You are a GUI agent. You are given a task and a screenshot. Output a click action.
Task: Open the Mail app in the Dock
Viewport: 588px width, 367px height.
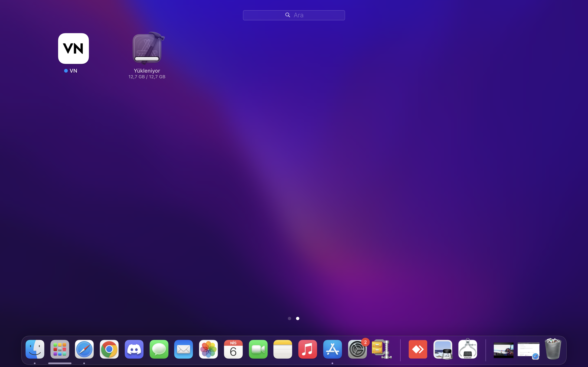(184, 349)
